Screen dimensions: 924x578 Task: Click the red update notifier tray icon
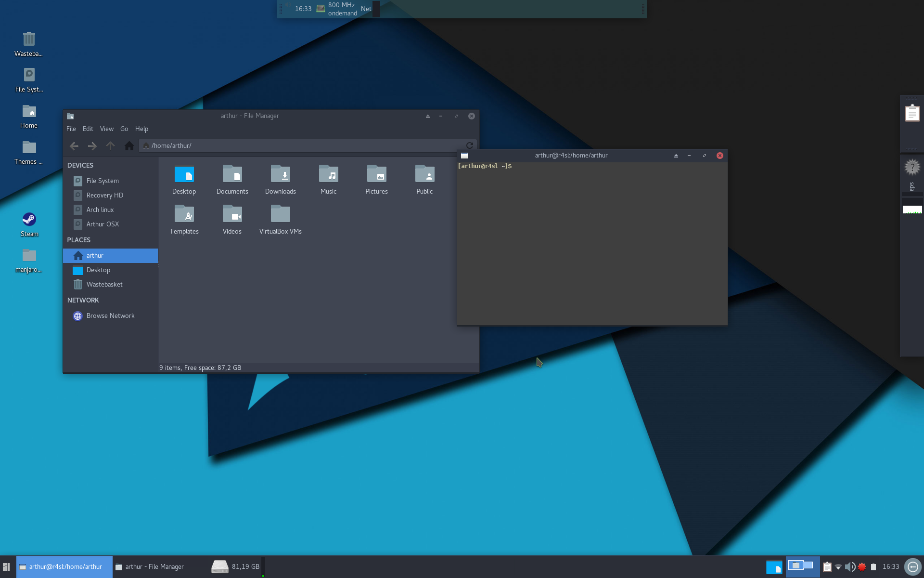862,567
